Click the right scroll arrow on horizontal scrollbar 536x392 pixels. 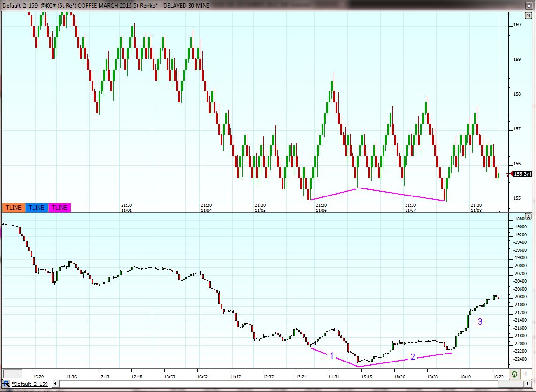pos(529,384)
